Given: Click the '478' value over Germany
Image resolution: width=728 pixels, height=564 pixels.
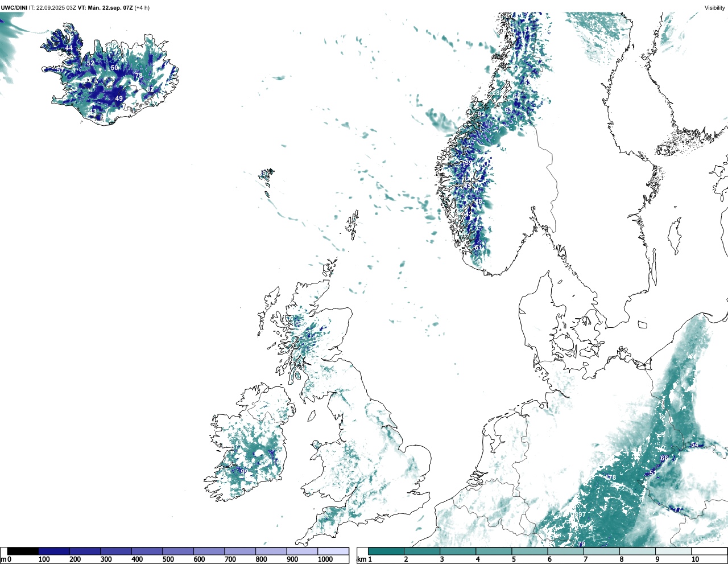Looking at the screenshot, I should pos(610,477).
